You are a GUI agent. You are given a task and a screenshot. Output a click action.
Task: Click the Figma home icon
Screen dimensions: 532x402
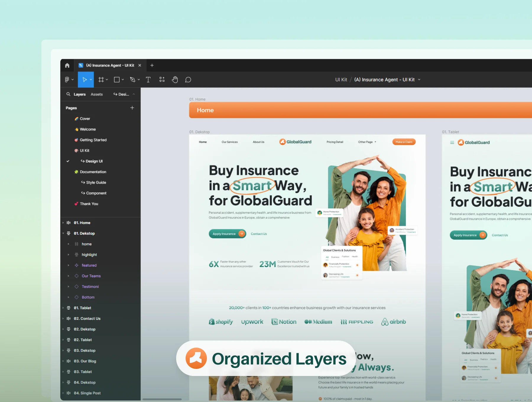click(x=67, y=65)
